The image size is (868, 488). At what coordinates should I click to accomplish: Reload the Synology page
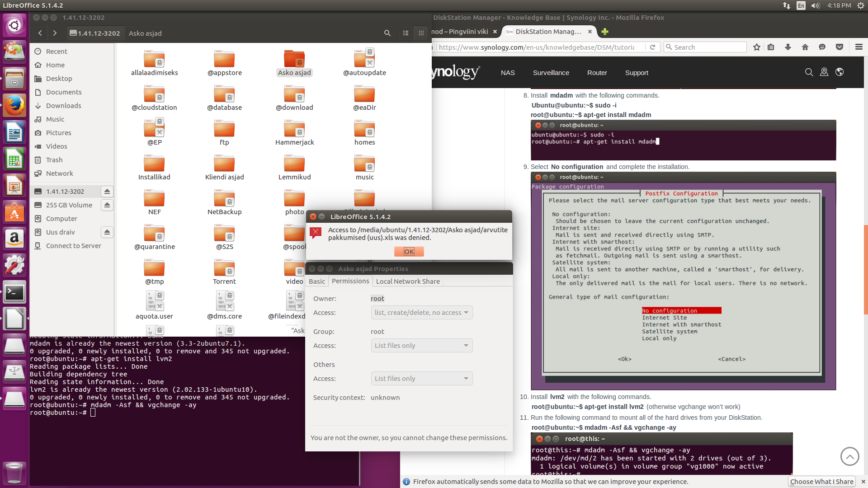[x=652, y=47]
